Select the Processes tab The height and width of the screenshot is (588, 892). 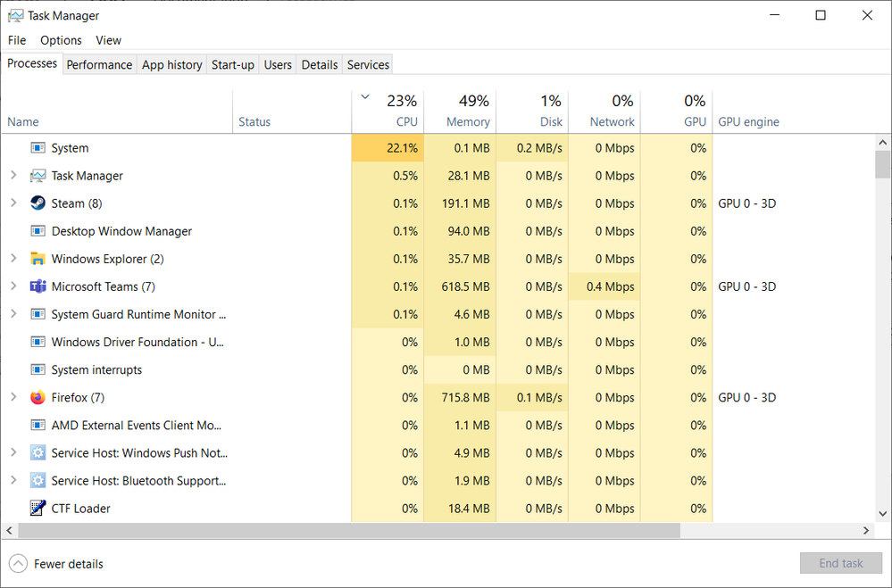[32, 63]
